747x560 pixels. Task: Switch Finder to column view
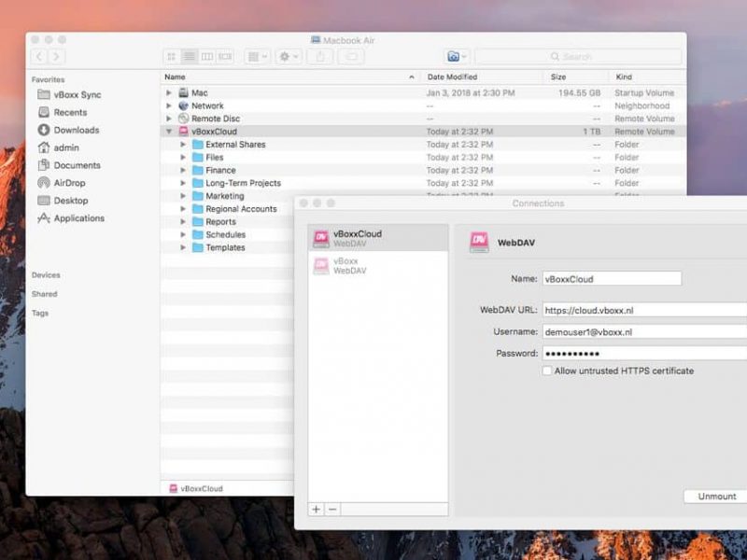click(x=206, y=57)
